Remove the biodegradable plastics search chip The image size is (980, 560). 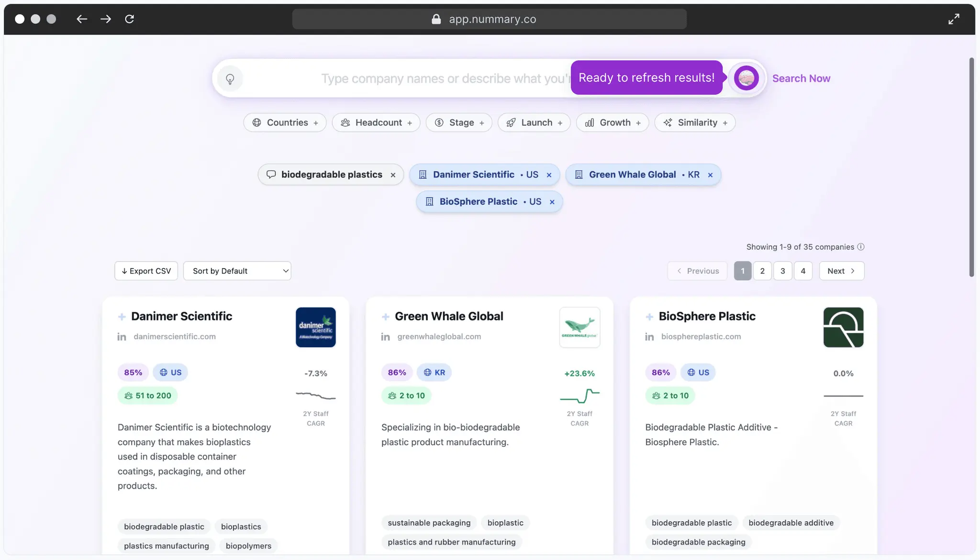tap(393, 175)
